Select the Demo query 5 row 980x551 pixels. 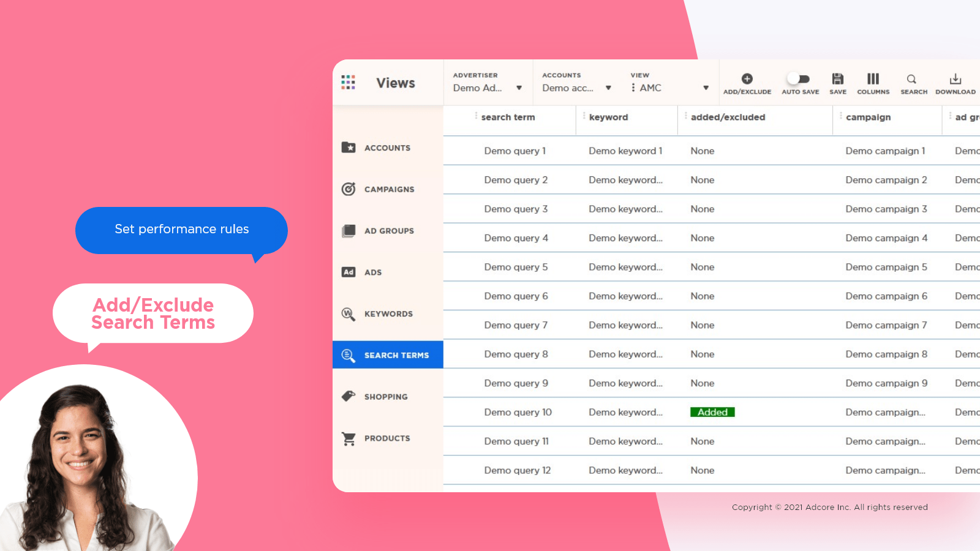click(516, 268)
